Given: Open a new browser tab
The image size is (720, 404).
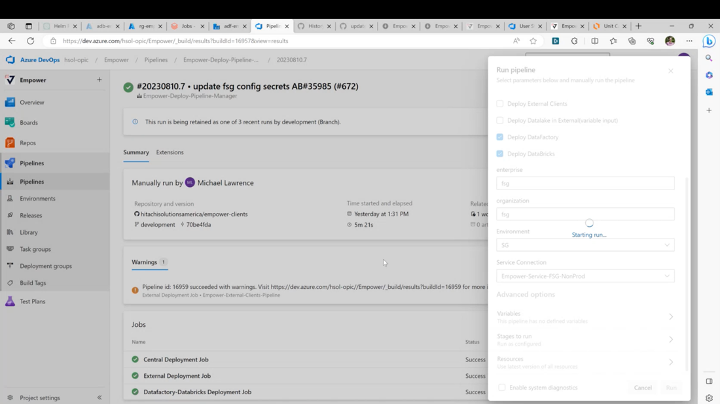Looking at the screenshot, I should (638, 26).
